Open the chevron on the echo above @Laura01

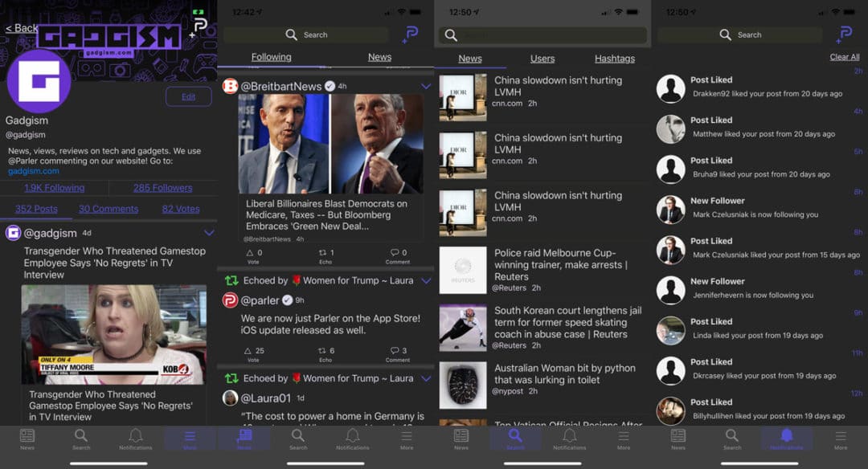[426, 378]
